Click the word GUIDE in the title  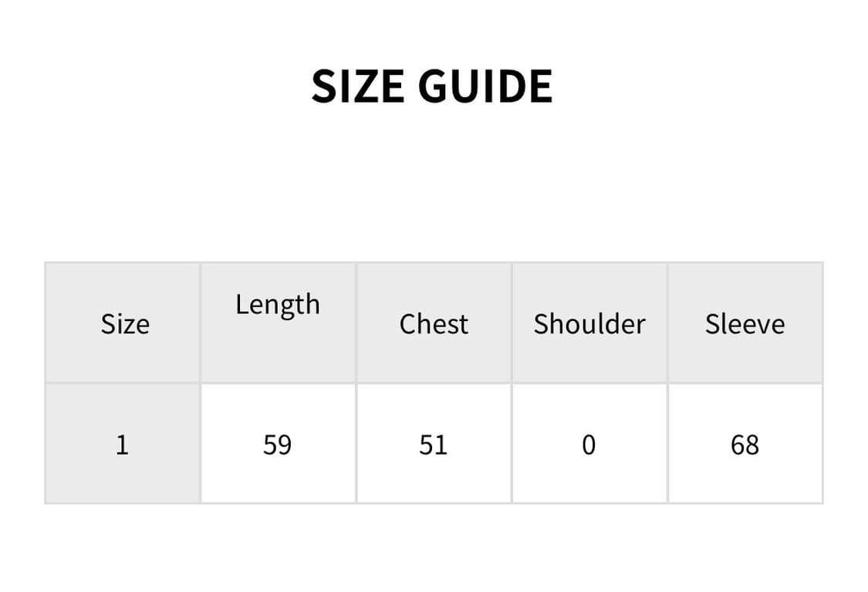[x=485, y=86]
